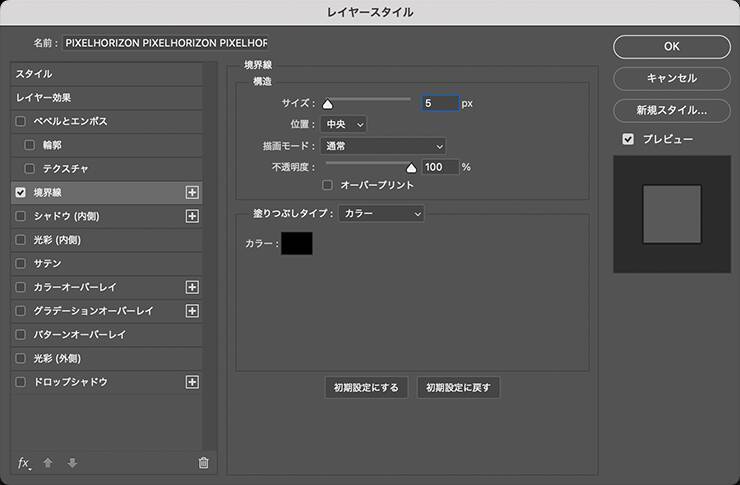Click the move effect up arrow
The image size is (740, 485).
click(x=49, y=463)
